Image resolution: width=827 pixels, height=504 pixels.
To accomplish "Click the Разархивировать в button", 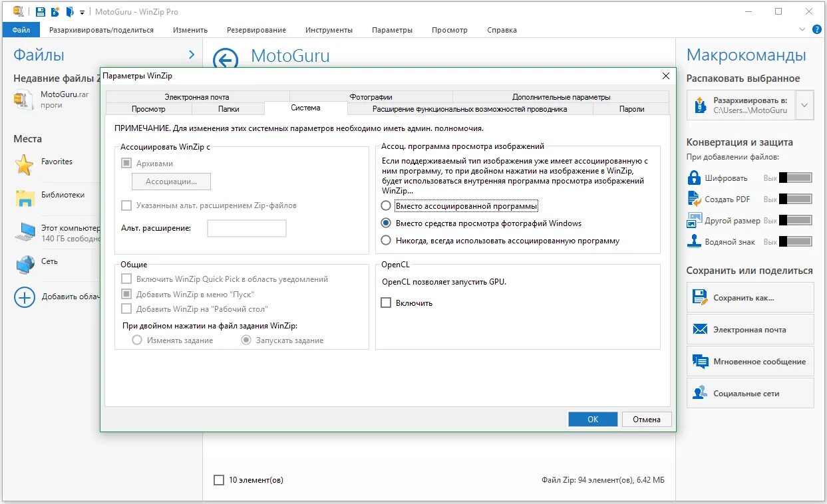I will (741, 105).
